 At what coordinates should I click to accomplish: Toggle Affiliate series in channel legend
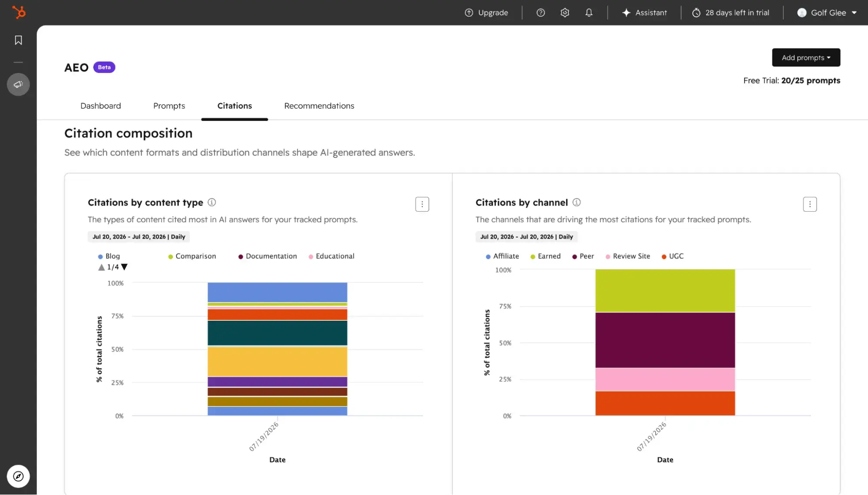(x=502, y=256)
